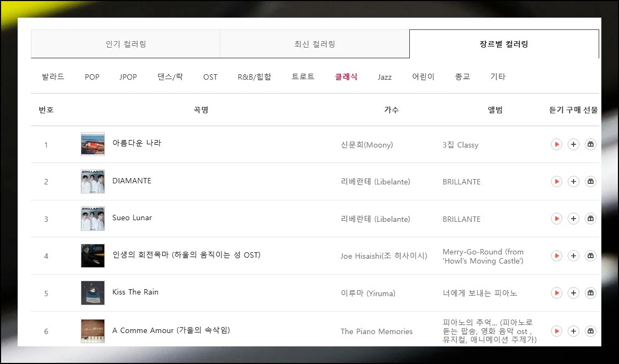The image size is (619, 364).
Task: Open the OST genre list
Action: [x=210, y=77]
